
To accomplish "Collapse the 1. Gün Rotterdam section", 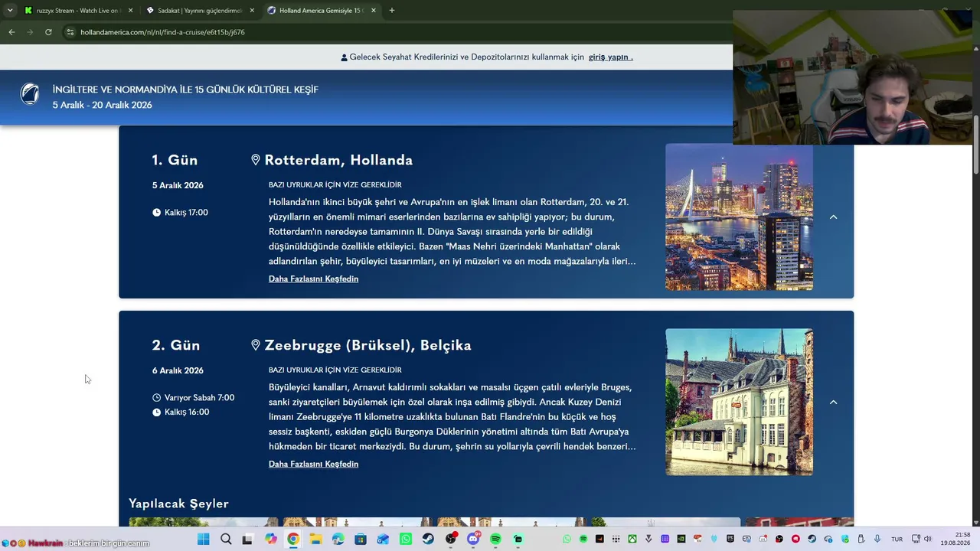I will tap(834, 217).
